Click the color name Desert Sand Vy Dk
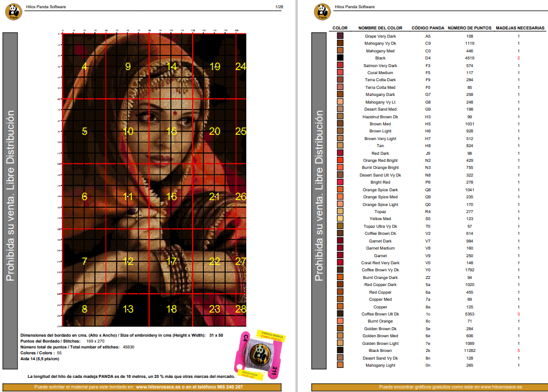Viewport: 548px width, 392px height. (x=380, y=358)
